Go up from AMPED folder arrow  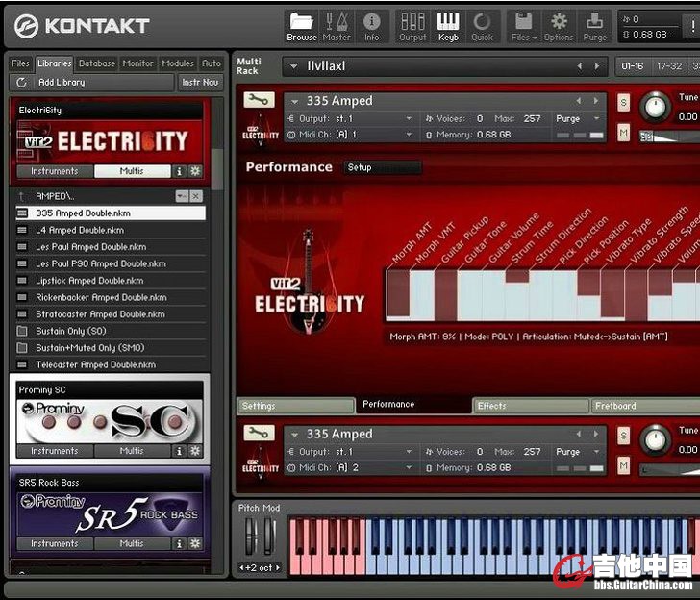21,196
